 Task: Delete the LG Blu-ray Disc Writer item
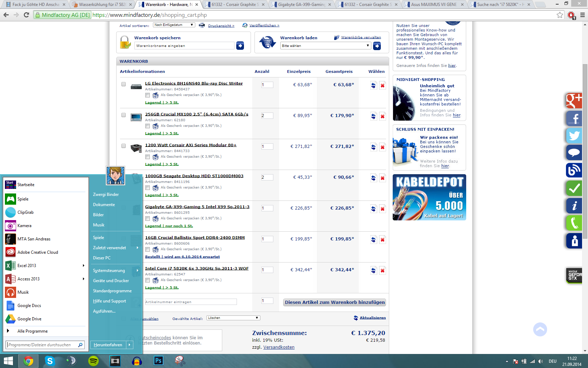(x=383, y=86)
